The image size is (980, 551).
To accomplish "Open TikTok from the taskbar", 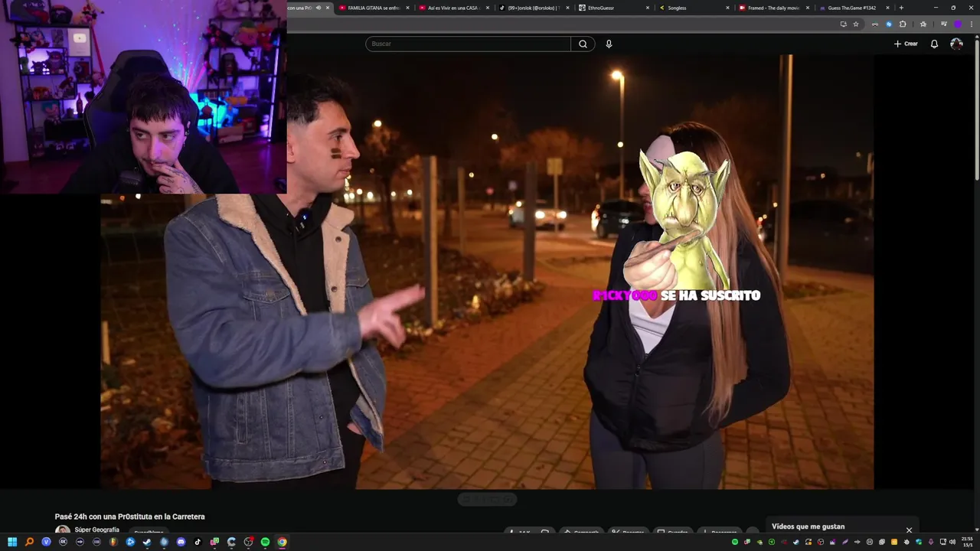I will tap(198, 542).
